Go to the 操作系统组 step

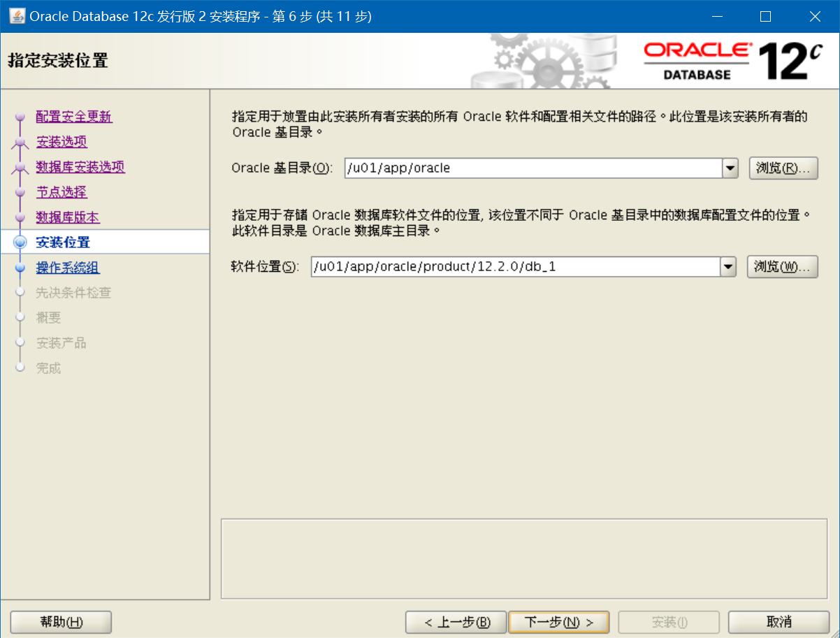click(68, 268)
